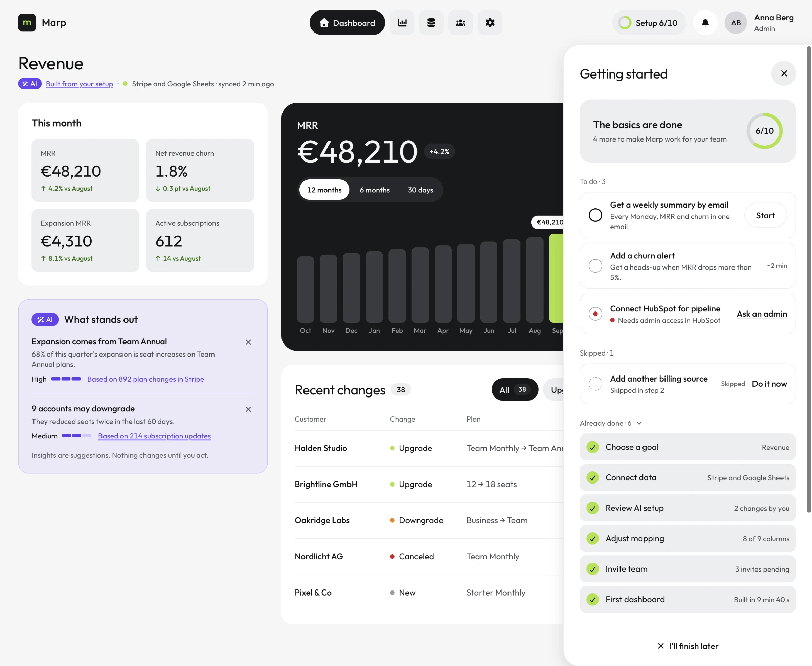The image size is (812, 666).
Task: Click the Pixel & Co customer row
Action: (429, 592)
